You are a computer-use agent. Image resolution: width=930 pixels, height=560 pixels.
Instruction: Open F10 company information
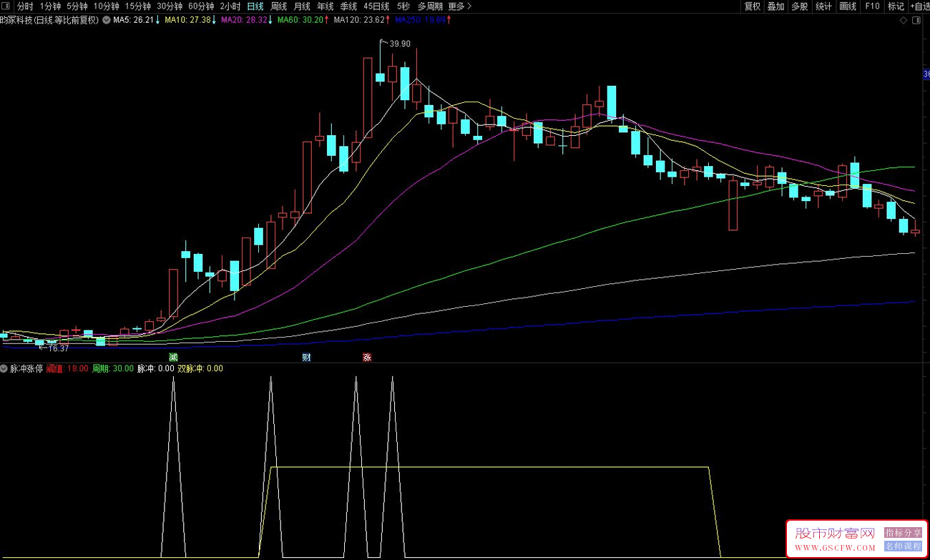(x=872, y=6)
